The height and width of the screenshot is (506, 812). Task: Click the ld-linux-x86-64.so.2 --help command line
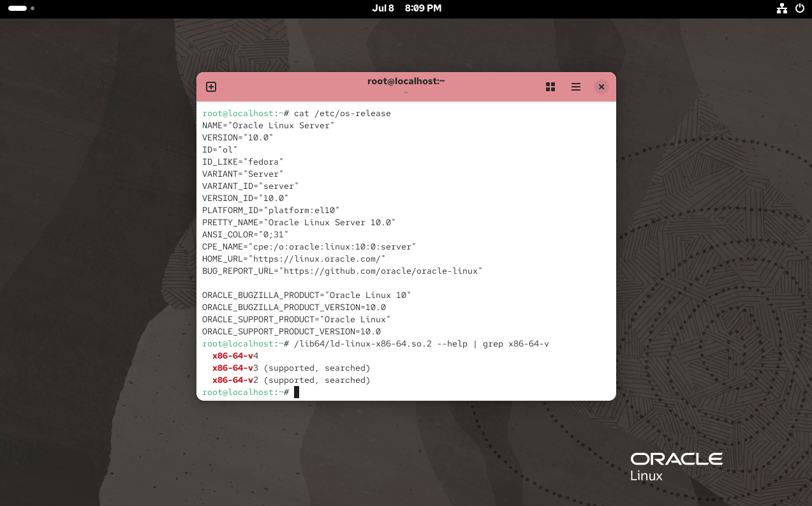click(422, 344)
